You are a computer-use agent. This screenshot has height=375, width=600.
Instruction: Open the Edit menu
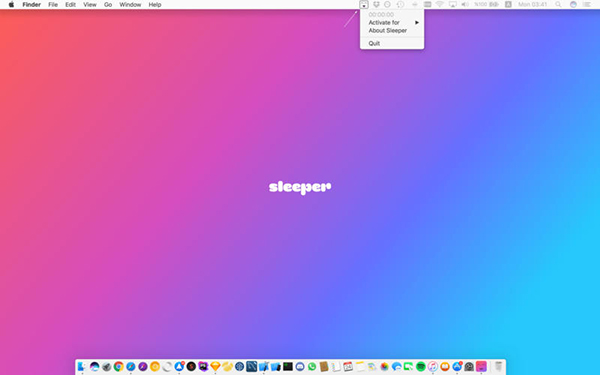[x=70, y=5]
